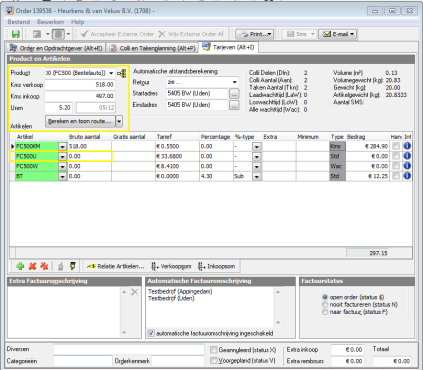Click the product tree icon beside Product

click(x=122, y=73)
